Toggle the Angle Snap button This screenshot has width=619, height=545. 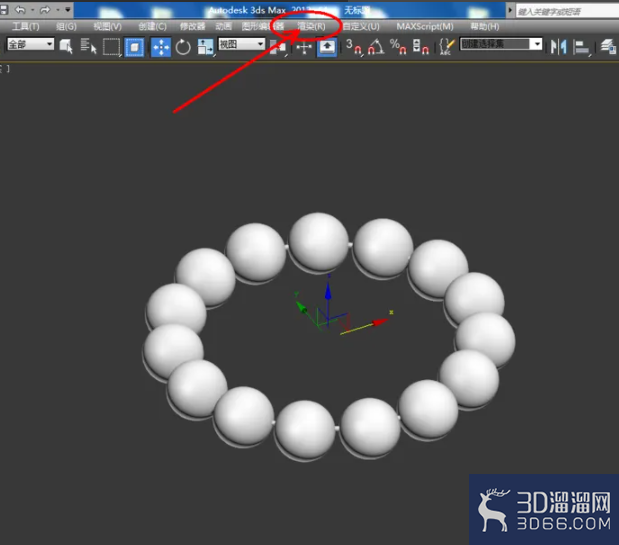tap(376, 47)
